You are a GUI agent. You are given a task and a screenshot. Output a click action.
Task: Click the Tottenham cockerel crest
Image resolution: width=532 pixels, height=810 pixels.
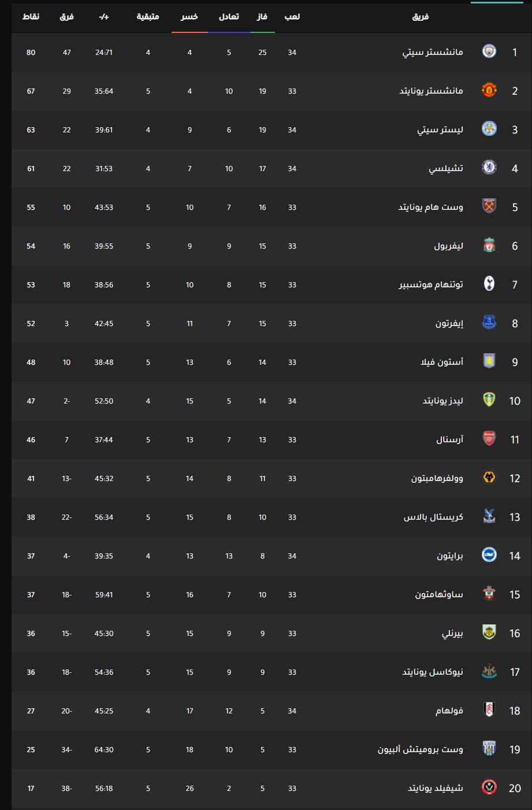click(489, 284)
